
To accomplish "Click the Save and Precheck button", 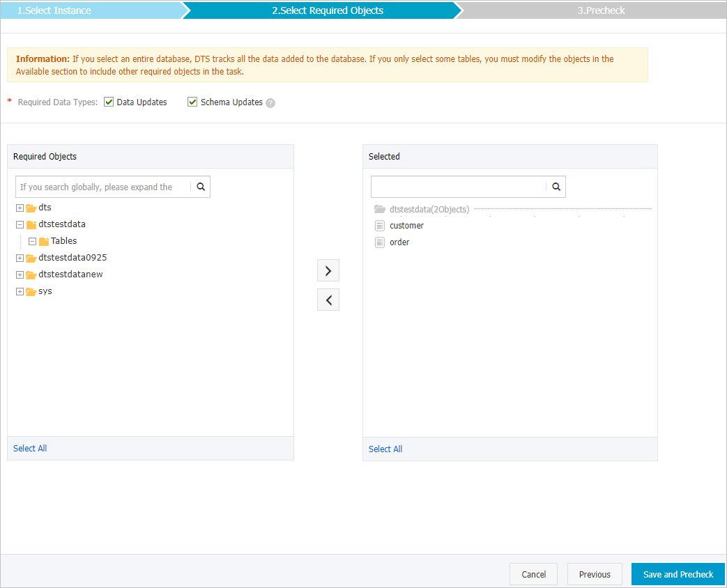I will [677, 574].
